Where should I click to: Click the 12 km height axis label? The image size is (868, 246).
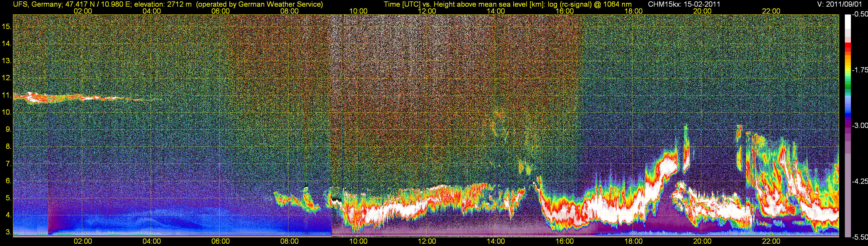(x=6, y=78)
